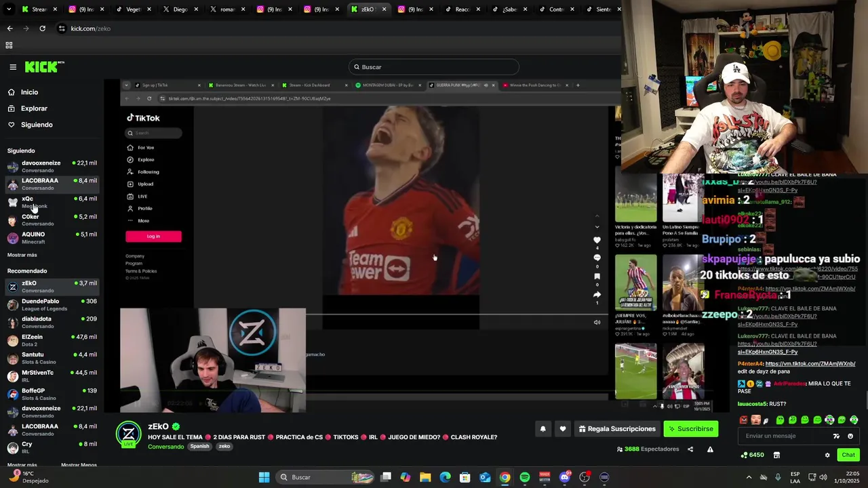Screen dimensions: 868x488
Task: Click Regala Suscripciones button
Action: tap(617, 428)
